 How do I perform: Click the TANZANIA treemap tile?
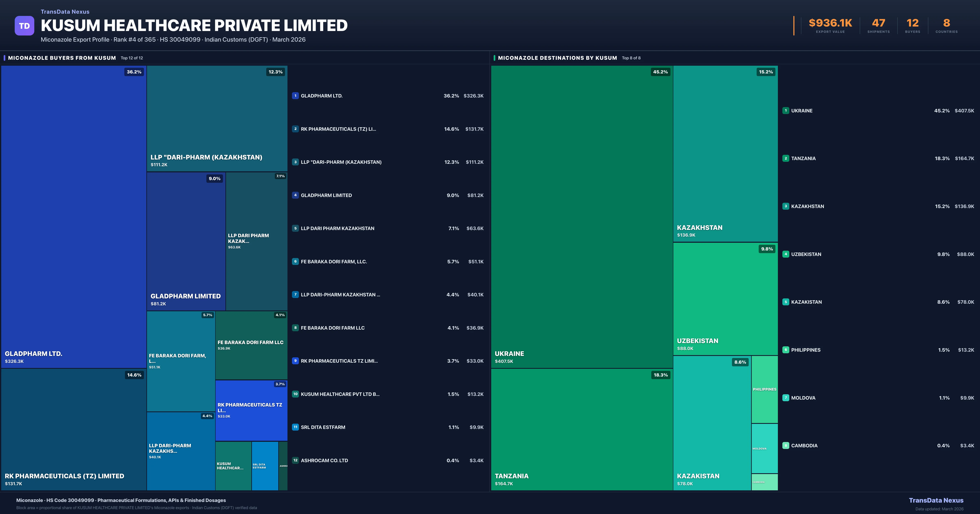(582, 430)
